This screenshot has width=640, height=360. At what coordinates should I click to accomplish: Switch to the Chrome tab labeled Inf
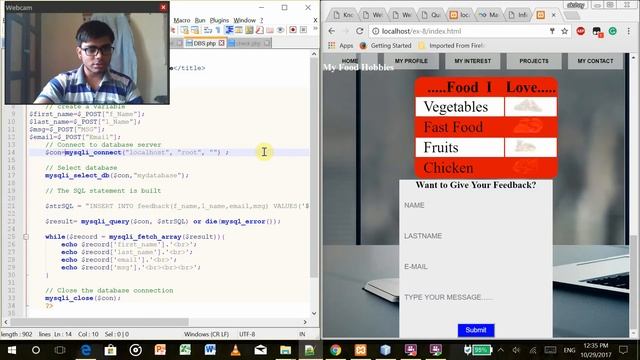coord(518,15)
